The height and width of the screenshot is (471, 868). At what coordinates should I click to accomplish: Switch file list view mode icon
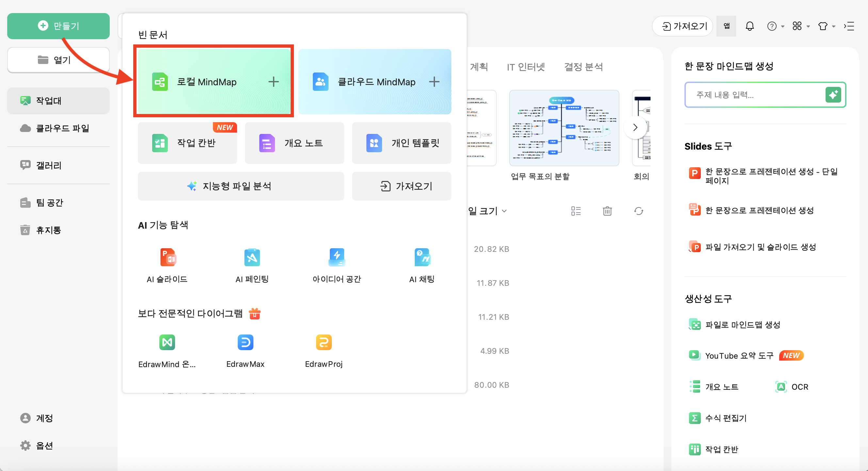tap(576, 211)
